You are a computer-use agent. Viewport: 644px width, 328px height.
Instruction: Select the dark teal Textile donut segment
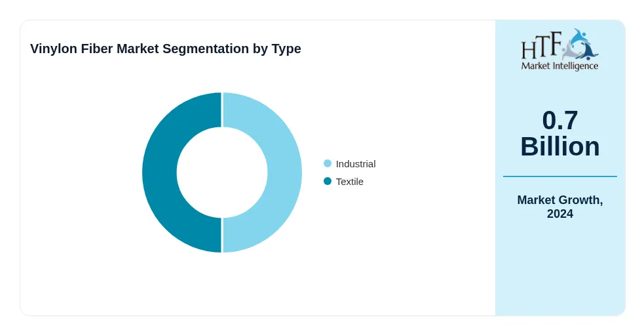pyautogui.click(x=160, y=173)
